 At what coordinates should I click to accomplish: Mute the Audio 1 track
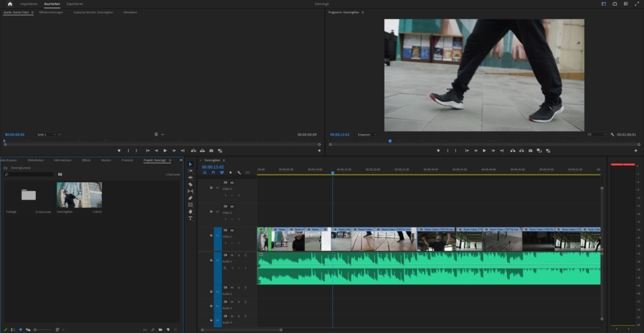point(232,255)
